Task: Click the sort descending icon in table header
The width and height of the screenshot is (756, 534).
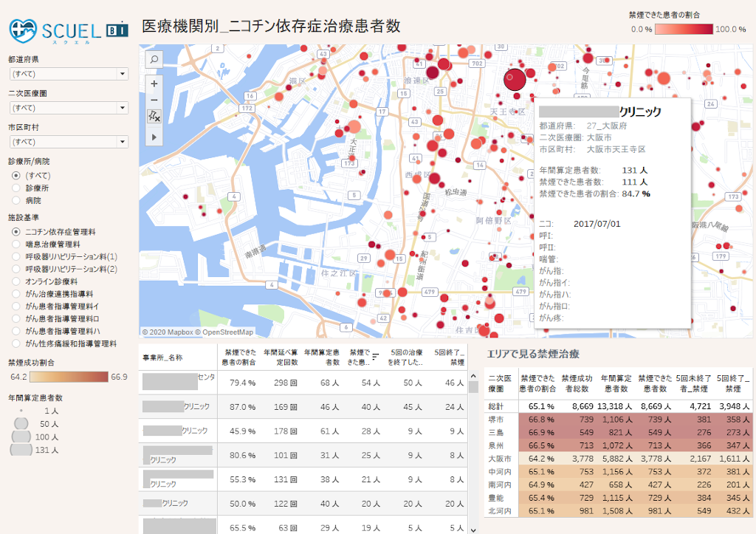Action: pos(375,357)
